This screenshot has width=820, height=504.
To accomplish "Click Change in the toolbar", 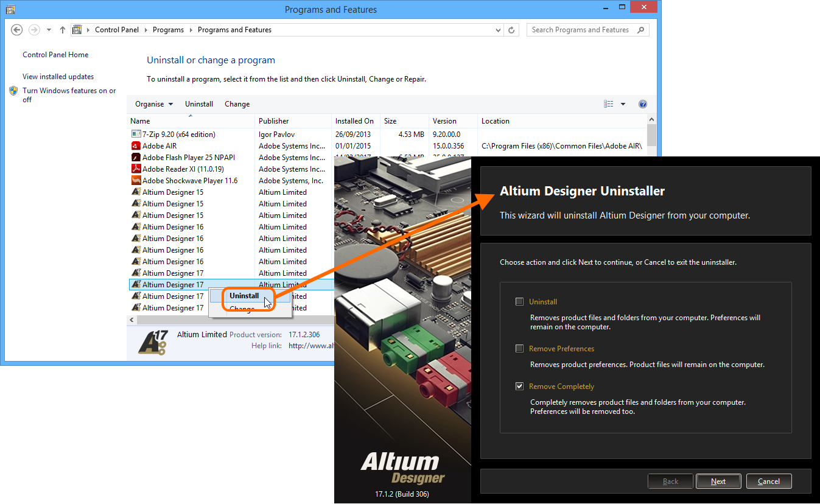I will click(x=237, y=104).
